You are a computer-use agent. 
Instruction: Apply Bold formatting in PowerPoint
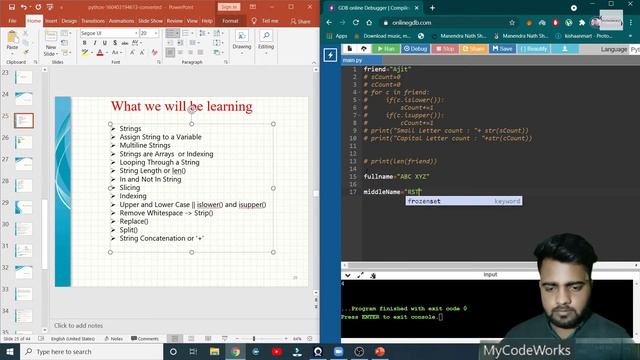coord(84,43)
